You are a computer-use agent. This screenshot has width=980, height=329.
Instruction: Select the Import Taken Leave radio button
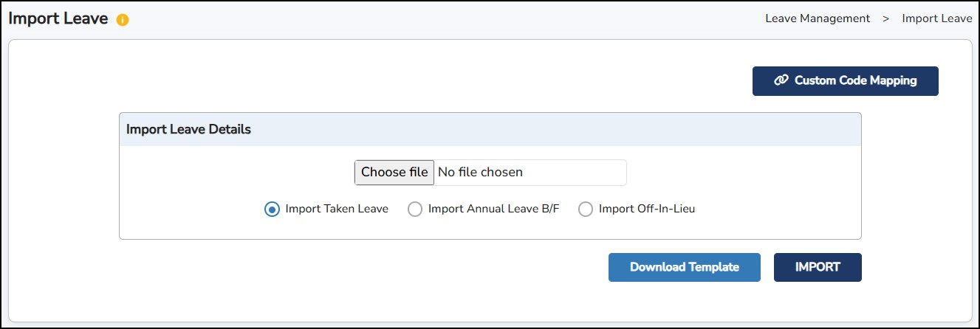pyautogui.click(x=272, y=209)
